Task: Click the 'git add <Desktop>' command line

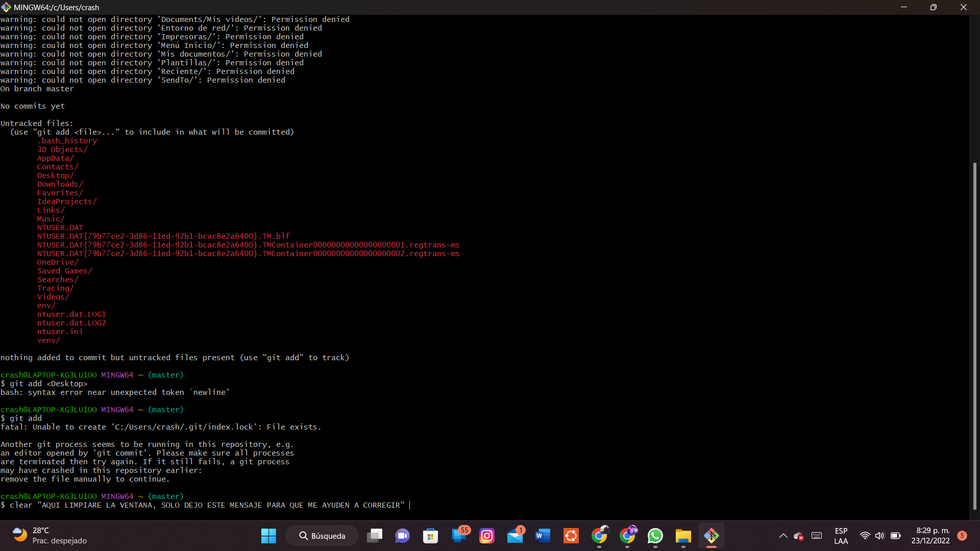Action: [44, 384]
